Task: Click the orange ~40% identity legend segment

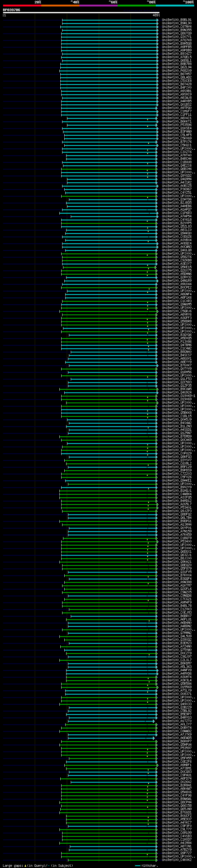Action: pyautogui.click(x=60, y=6)
